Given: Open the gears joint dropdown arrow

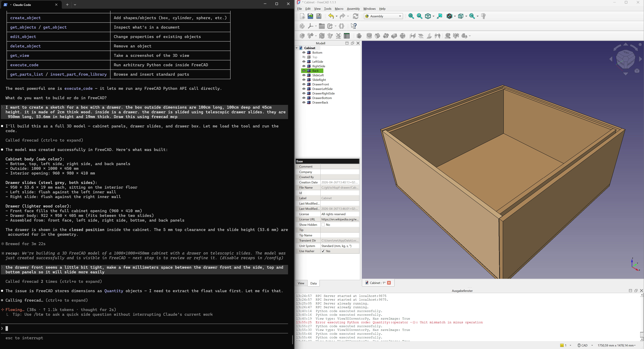Looking at the screenshot, I should (470, 36).
